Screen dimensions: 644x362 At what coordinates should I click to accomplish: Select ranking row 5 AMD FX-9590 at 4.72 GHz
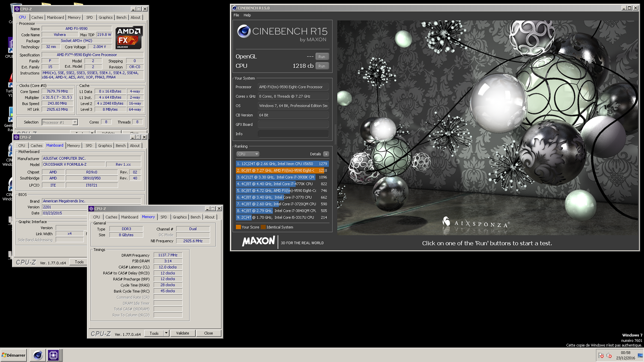pos(282,190)
